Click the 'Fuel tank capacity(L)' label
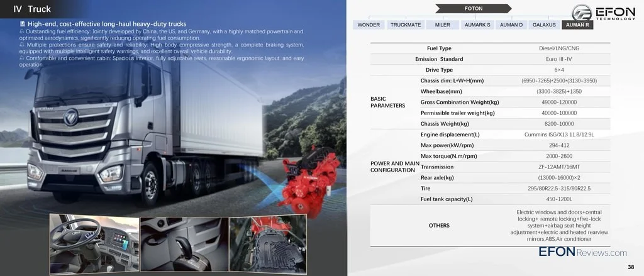This screenshot has width=644, height=276. [447, 199]
